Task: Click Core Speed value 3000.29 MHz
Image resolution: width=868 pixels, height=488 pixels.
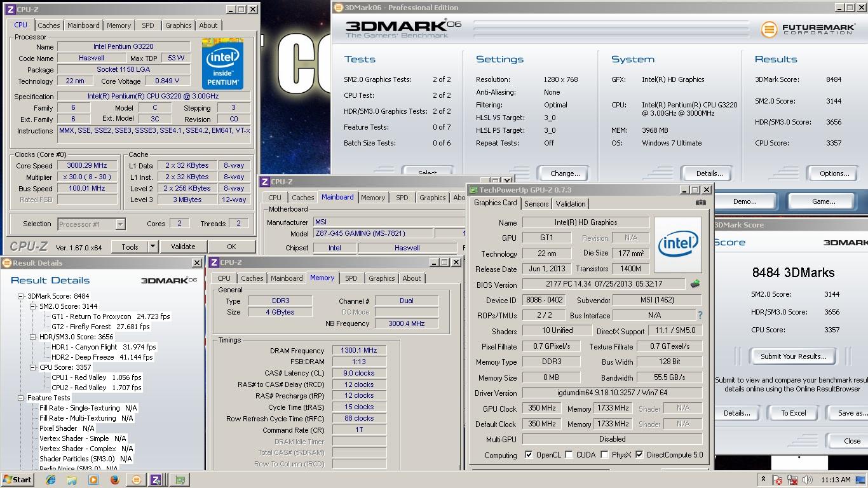Action: pyautogui.click(x=88, y=165)
